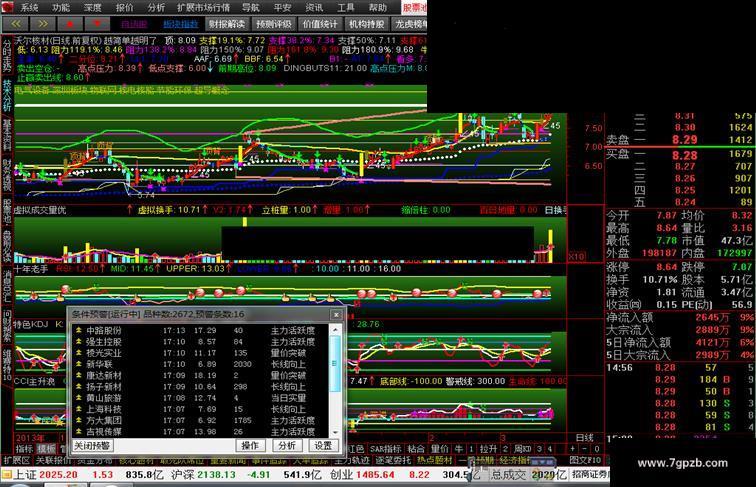The image size is (756, 487).
Task: Click the 日线 period label
Action: 584,437
